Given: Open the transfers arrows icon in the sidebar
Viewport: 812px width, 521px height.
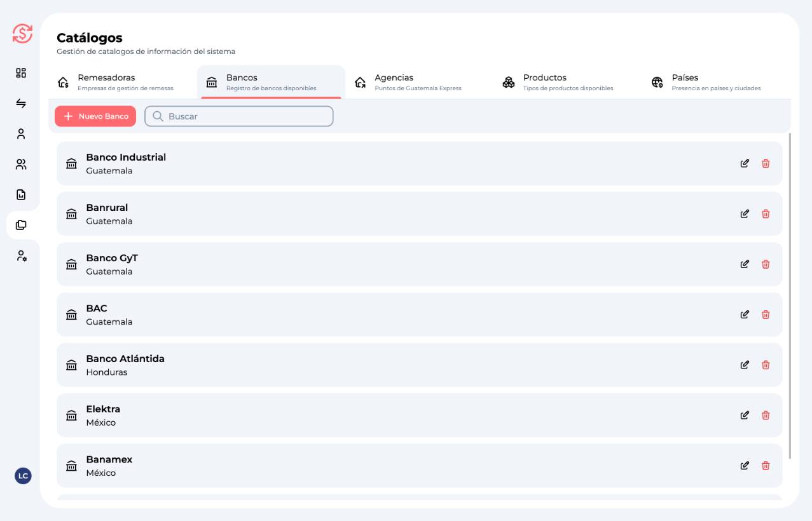Looking at the screenshot, I should point(21,103).
